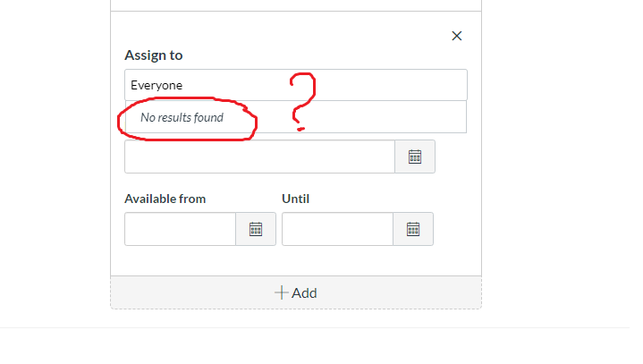
Task: Click the Until label text
Action: [x=295, y=199]
